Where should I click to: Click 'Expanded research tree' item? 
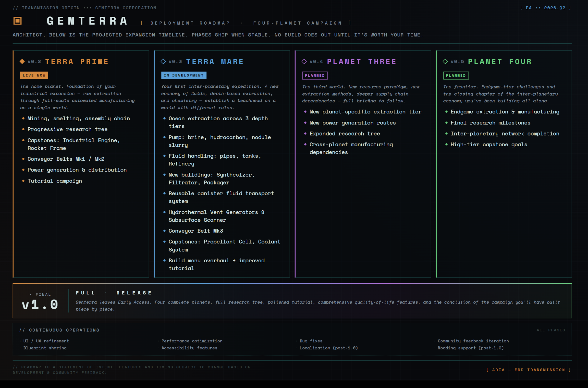click(345, 134)
